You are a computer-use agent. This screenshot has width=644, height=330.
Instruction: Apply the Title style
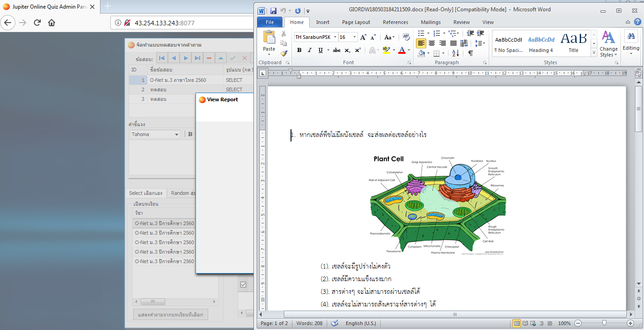[573, 44]
